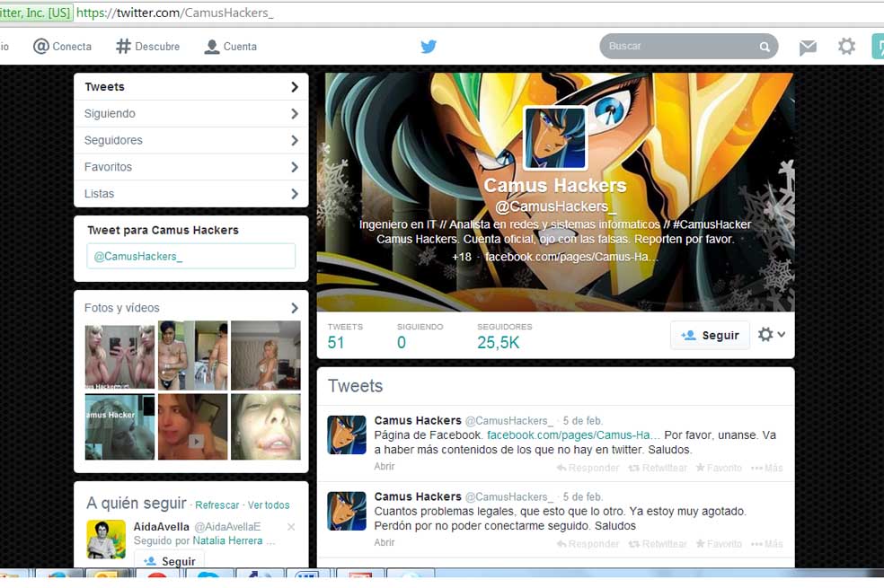Click Responder on the Facebook page tweet

(588, 468)
